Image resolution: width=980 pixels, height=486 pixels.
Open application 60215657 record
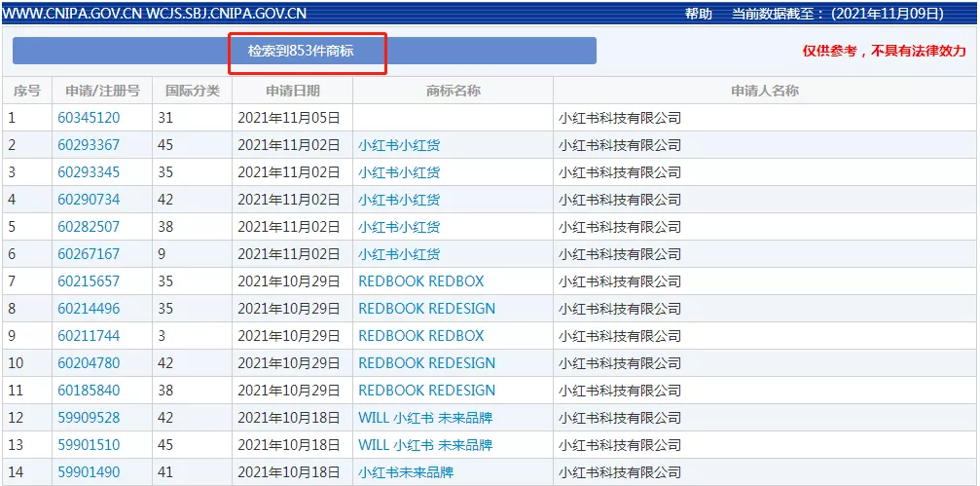click(89, 281)
